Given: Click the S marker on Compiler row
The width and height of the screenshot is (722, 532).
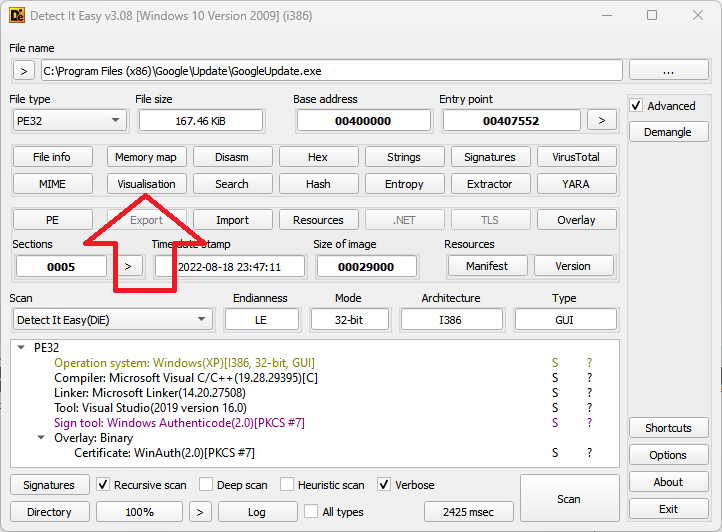Looking at the screenshot, I should click(555, 378).
